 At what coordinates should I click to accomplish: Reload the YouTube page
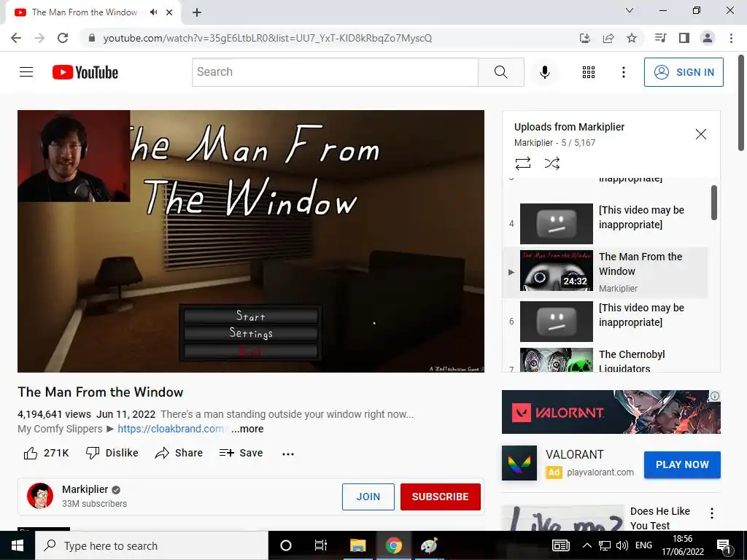click(x=63, y=38)
